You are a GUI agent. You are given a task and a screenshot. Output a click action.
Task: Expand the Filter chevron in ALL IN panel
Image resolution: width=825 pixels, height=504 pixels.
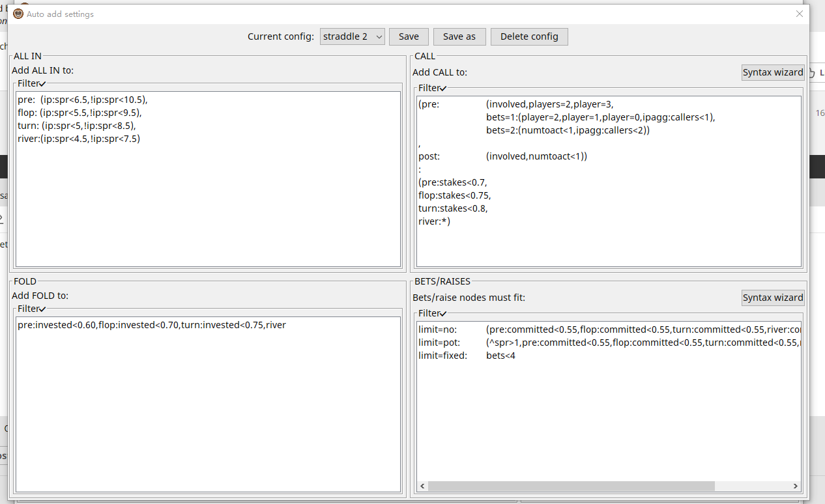click(x=42, y=84)
